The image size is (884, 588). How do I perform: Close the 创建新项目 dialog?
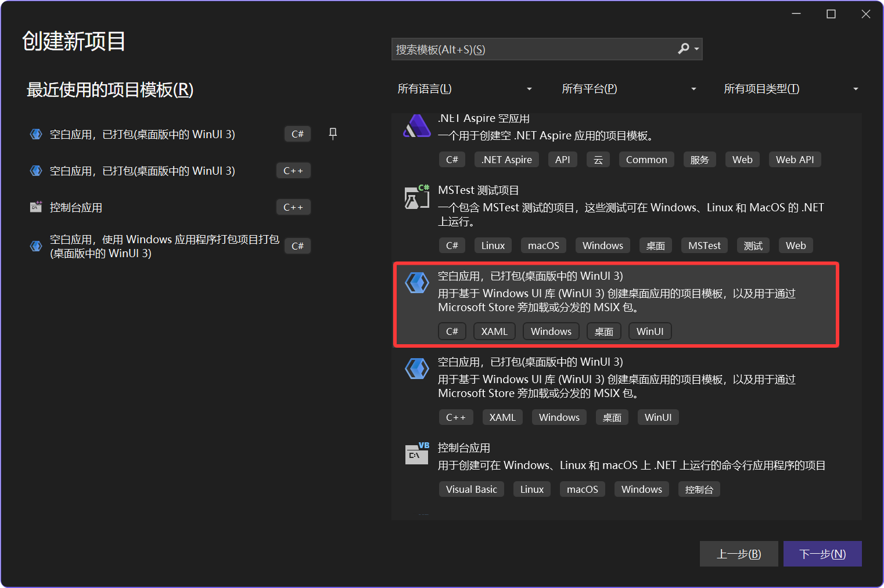pos(866,14)
